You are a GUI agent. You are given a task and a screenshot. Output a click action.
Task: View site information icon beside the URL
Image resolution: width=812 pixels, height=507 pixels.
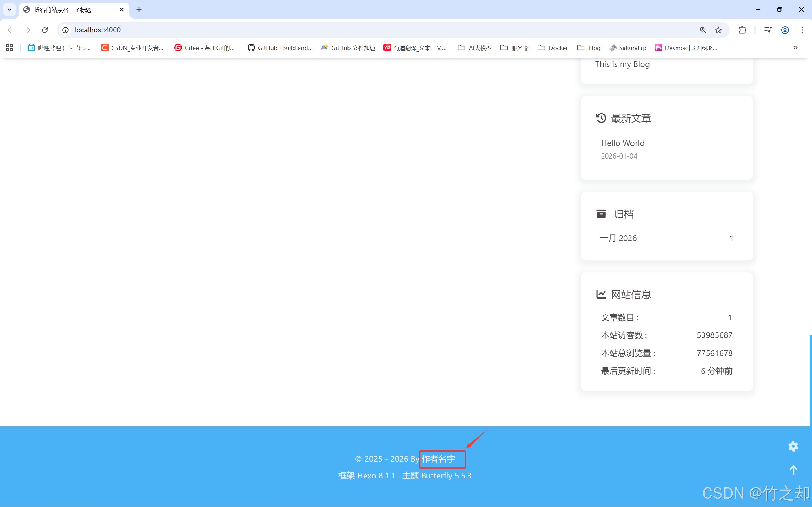click(x=65, y=30)
